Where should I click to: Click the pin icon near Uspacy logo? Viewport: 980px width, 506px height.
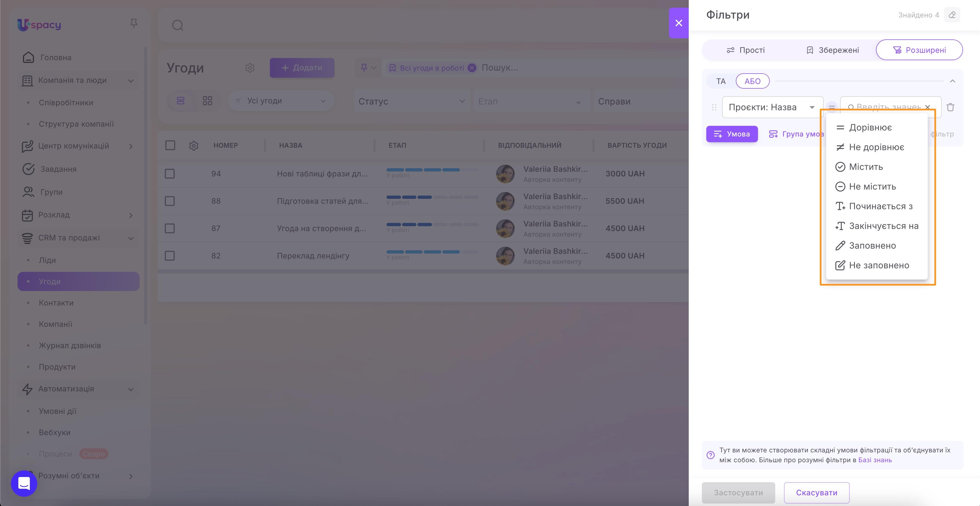(x=134, y=24)
